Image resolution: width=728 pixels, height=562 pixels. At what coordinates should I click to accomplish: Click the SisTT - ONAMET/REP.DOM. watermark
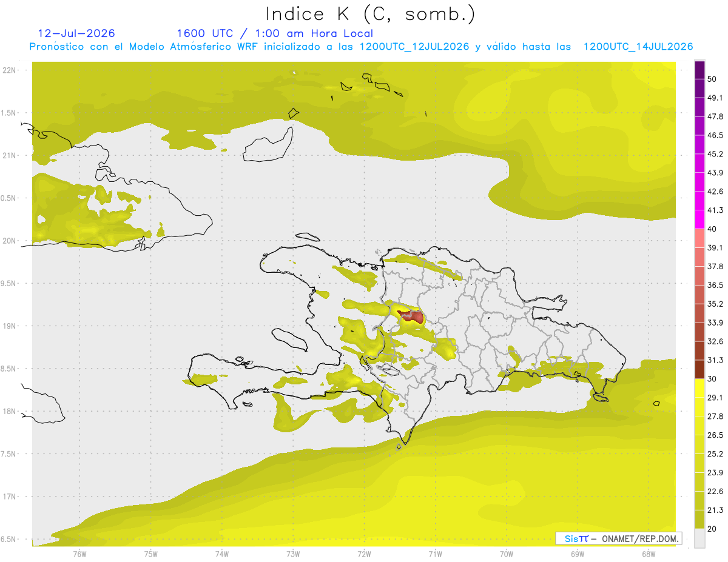(619, 538)
